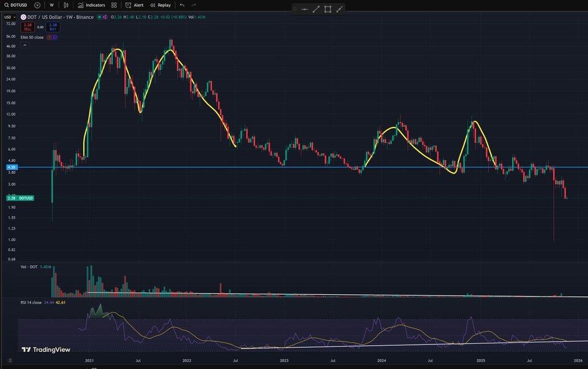Select the trend line drawing tool

click(x=316, y=9)
